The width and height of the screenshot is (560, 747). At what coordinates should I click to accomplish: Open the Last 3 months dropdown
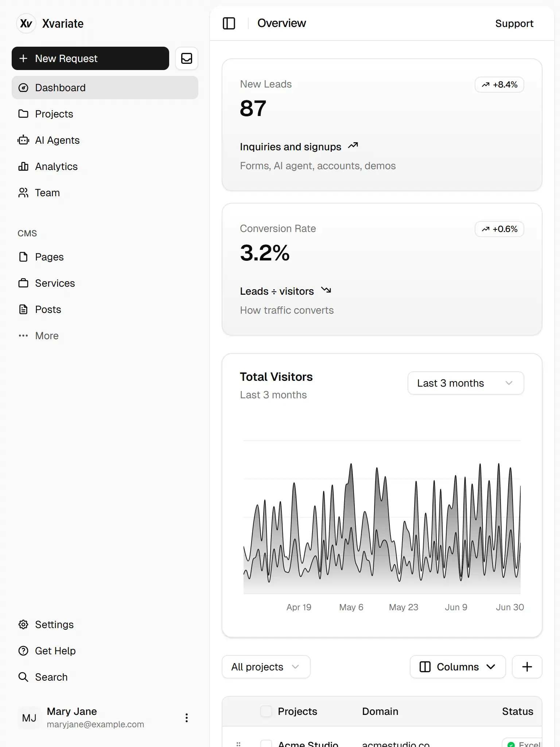(x=466, y=383)
